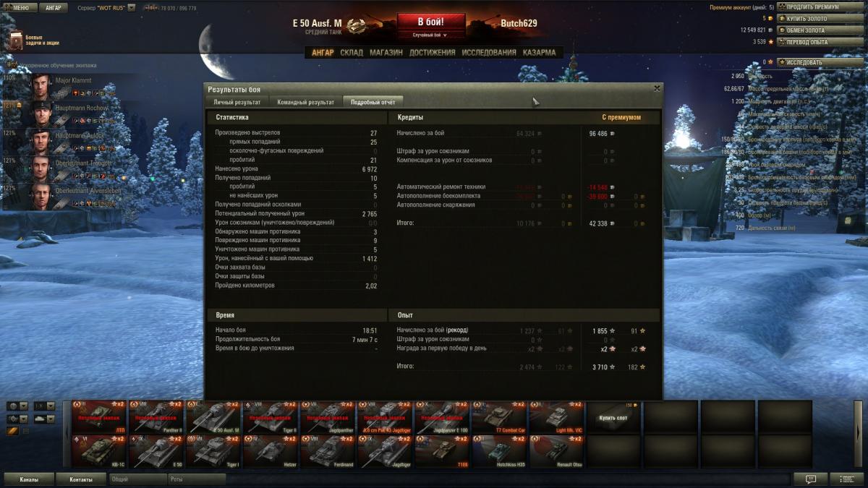Click ОБМЕН ЗОЛОТА button
This screenshot has height=488, width=868.
click(820, 30)
